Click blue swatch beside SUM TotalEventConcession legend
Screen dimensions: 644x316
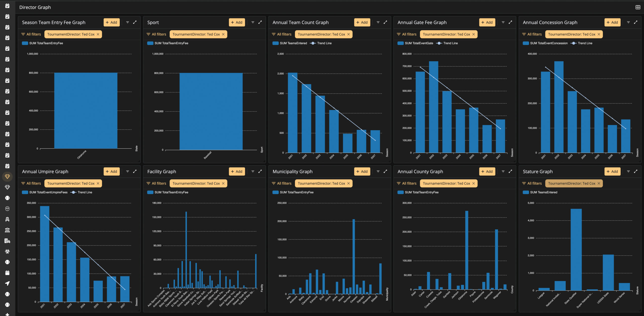526,43
